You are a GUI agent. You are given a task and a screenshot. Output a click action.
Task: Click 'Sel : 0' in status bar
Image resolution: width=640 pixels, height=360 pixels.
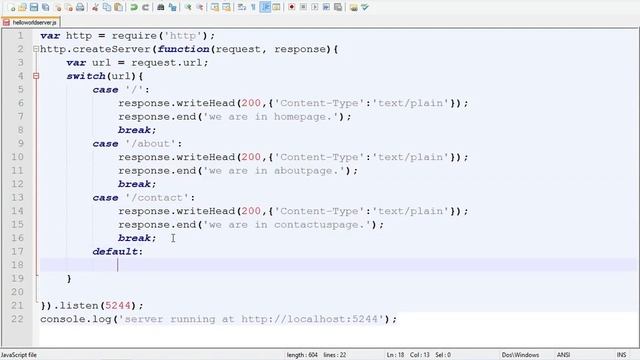pyautogui.click(x=443, y=355)
